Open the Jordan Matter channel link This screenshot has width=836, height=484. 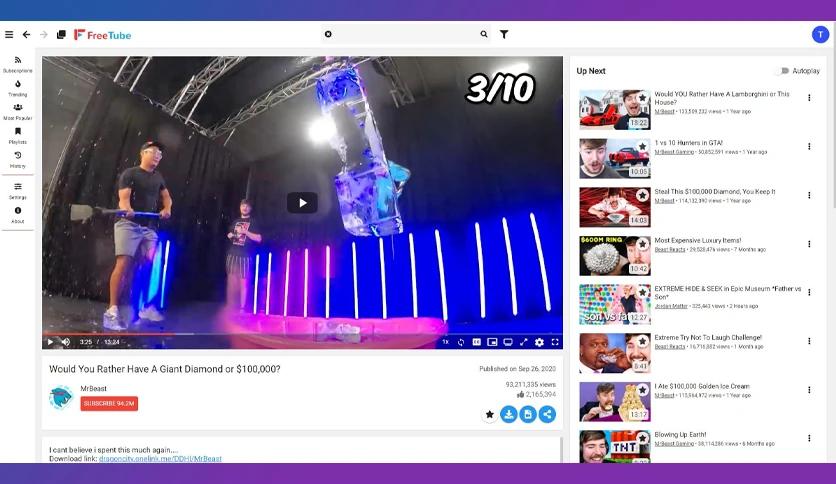(672, 306)
